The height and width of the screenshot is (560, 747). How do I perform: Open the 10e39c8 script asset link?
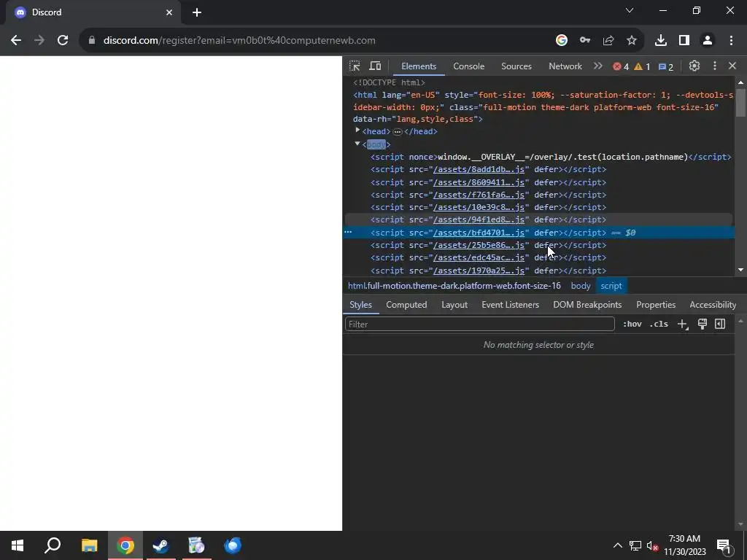point(479,207)
